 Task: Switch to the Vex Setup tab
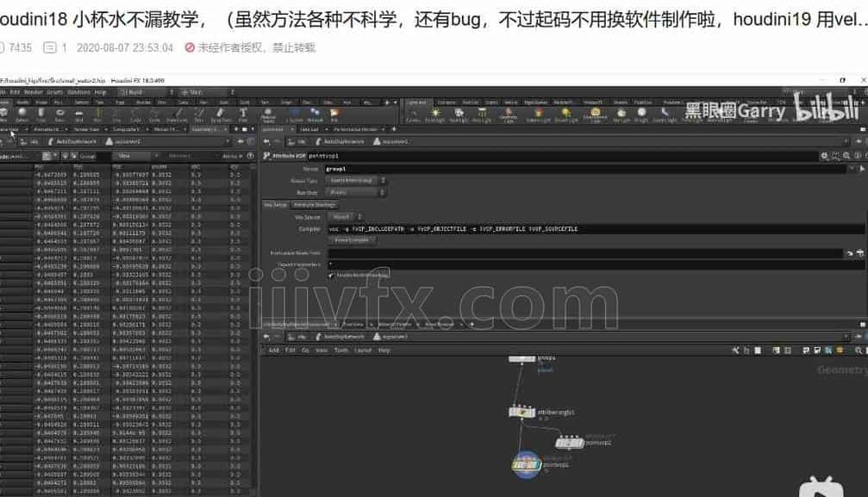275,205
